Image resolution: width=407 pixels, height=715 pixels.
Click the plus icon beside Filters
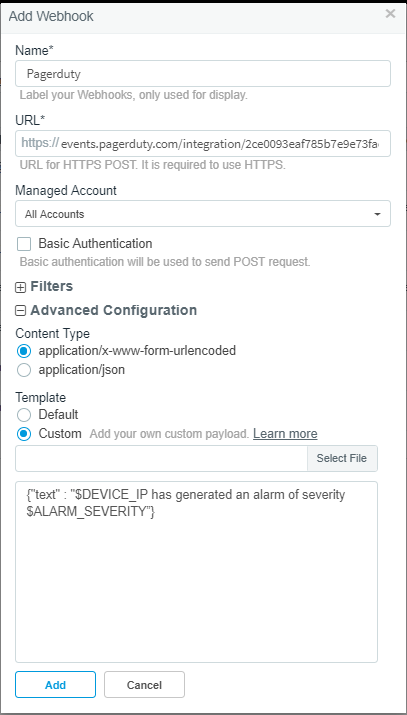(21, 287)
